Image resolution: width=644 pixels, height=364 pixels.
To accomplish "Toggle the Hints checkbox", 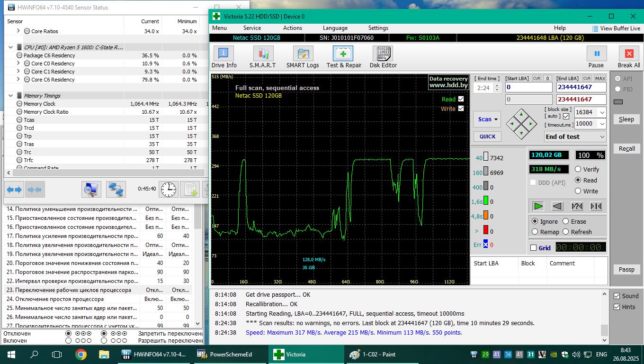I will [x=617, y=307].
